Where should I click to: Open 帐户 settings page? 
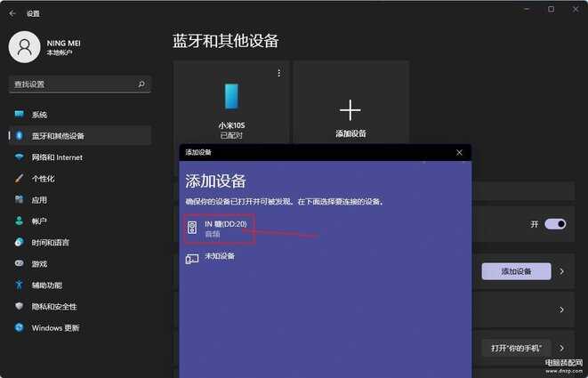point(80,221)
